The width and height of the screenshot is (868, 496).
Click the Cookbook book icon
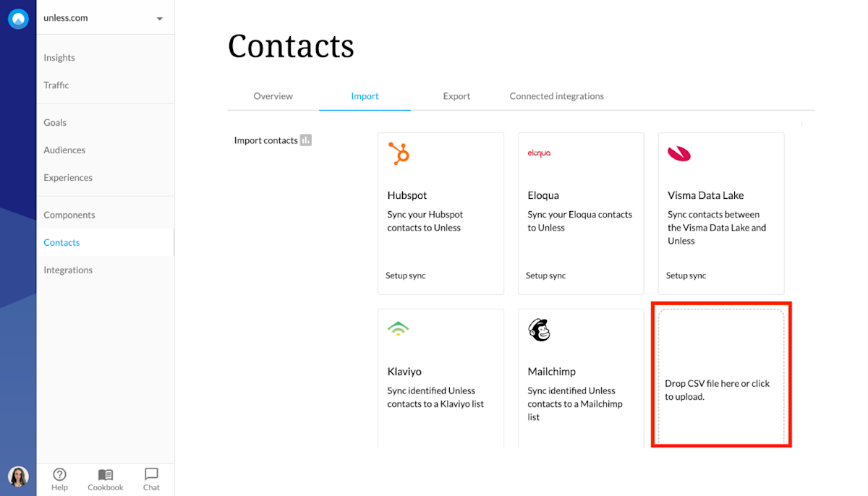pos(105,474)
